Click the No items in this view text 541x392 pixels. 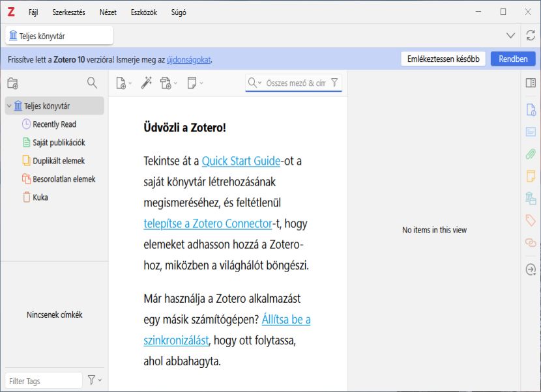pos(434,230)
